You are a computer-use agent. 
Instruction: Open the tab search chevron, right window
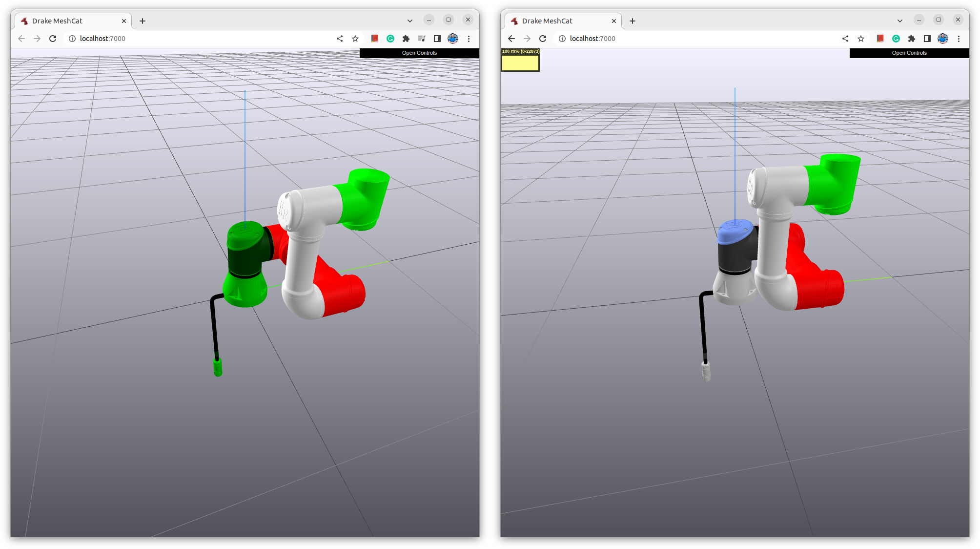tap(899, 21)
